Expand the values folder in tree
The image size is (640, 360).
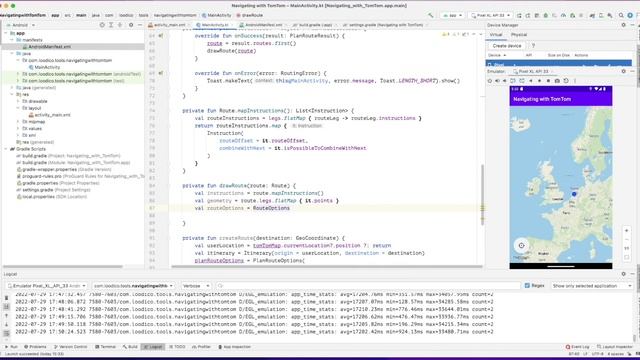tap(18, 129)
